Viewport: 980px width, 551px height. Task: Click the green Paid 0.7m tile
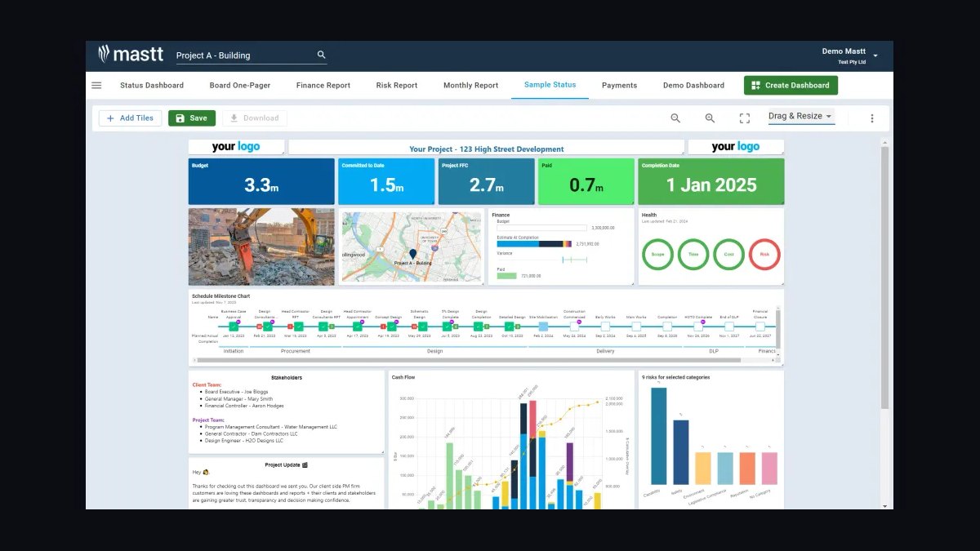586,181
